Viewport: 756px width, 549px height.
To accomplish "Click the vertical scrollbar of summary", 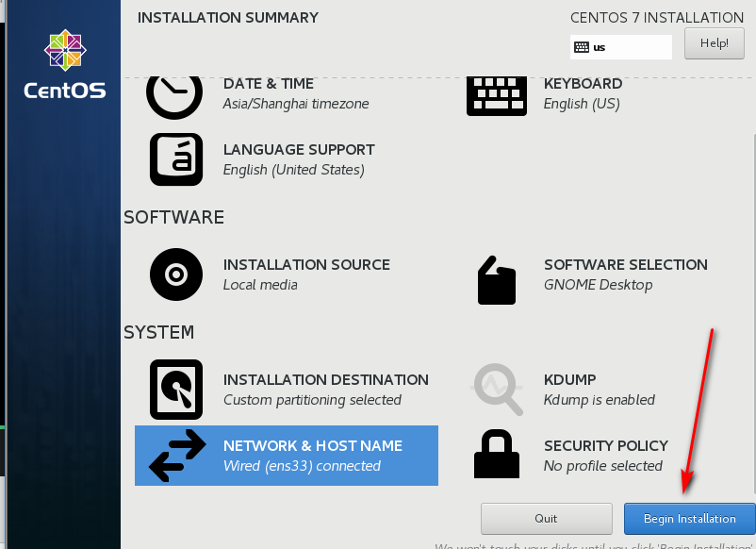I will (753, 313).
